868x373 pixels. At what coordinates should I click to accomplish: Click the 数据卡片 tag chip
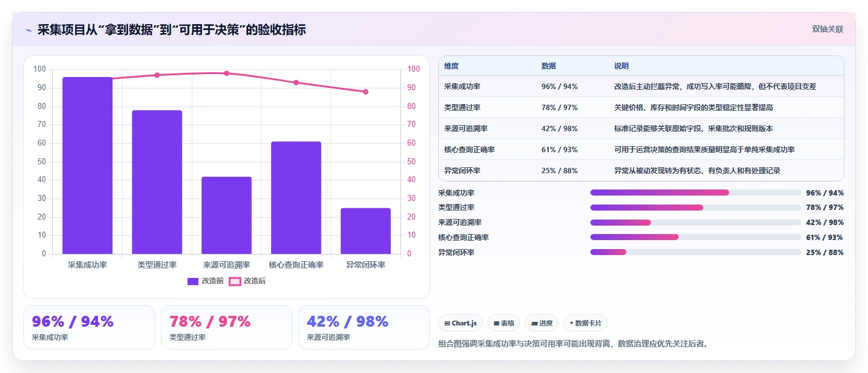click(585, 323)
